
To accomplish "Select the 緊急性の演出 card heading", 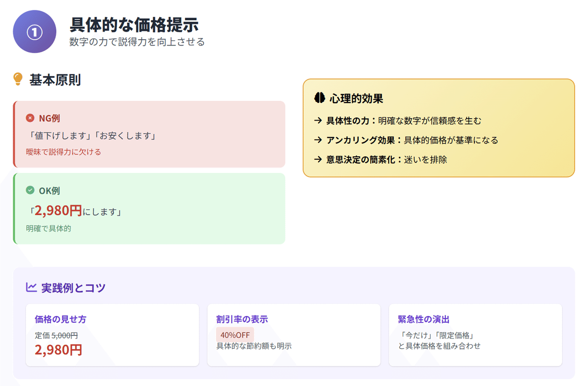I will 424,319.
